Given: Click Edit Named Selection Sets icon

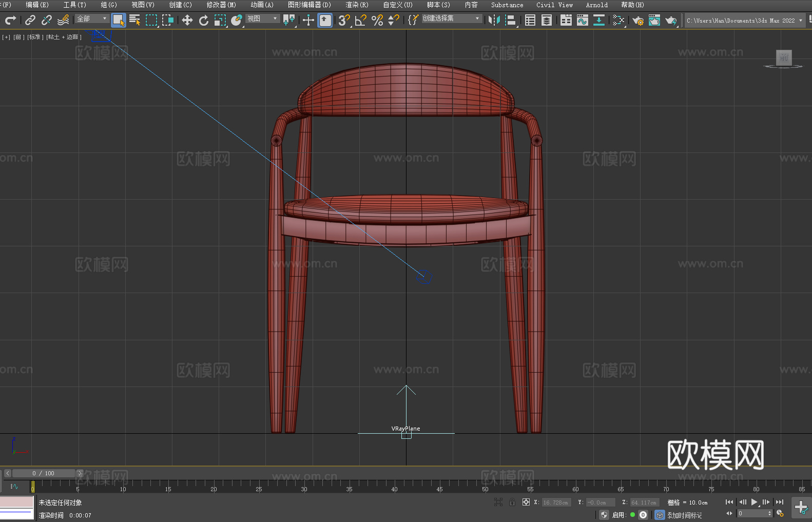Looking at the screenshot, I should pyautogui.click(x=413, y=20).
